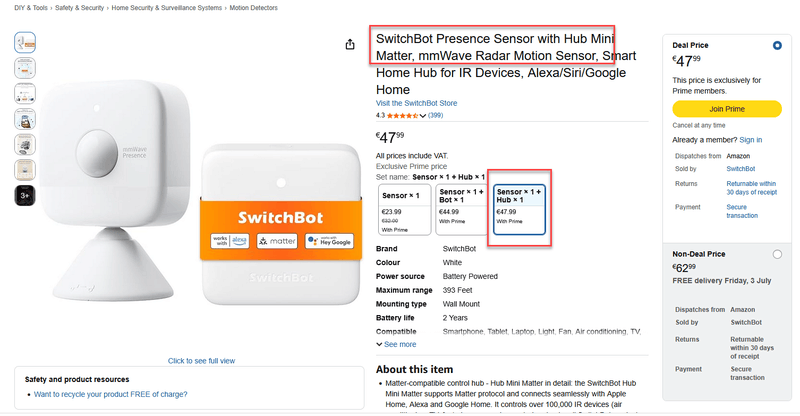
Task: Choose the Sensor × 1 + Bot × 1 option
Action: (461, 210)
